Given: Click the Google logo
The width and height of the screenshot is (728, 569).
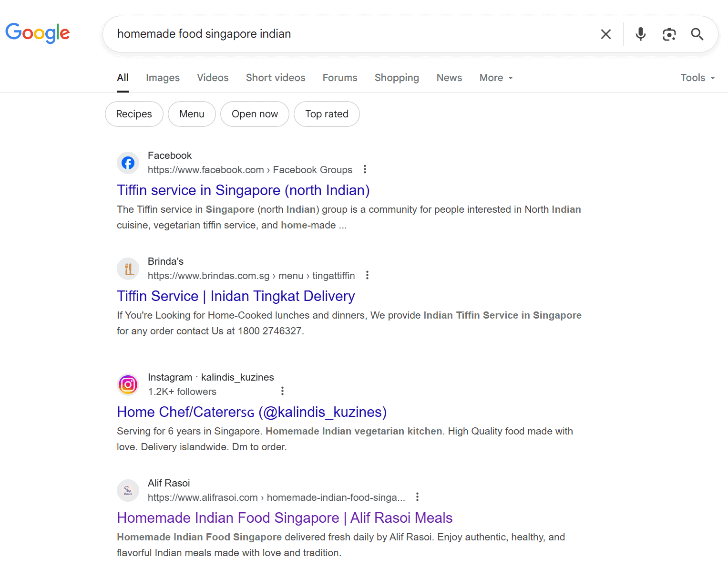Looking at the screenshot, I should (38, 33).
